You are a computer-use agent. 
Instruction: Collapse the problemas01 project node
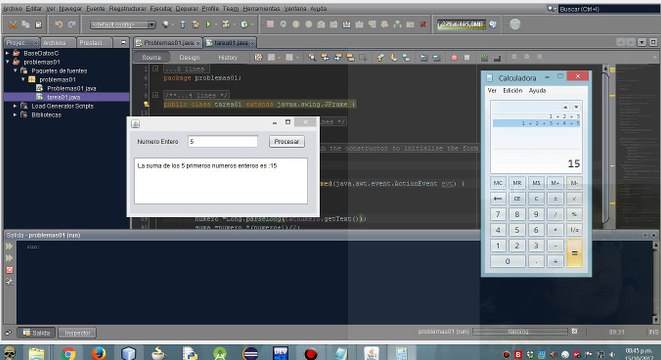click(7, 62)
